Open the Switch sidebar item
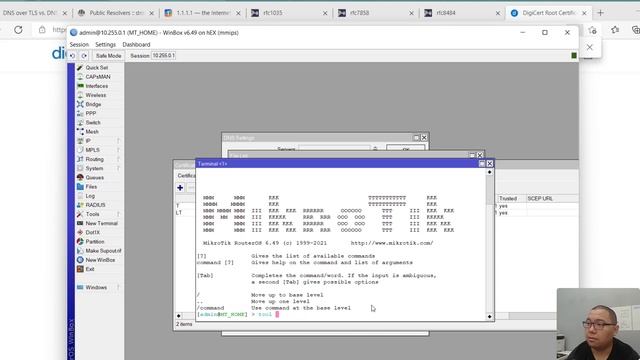 click(x=93, y=122)
